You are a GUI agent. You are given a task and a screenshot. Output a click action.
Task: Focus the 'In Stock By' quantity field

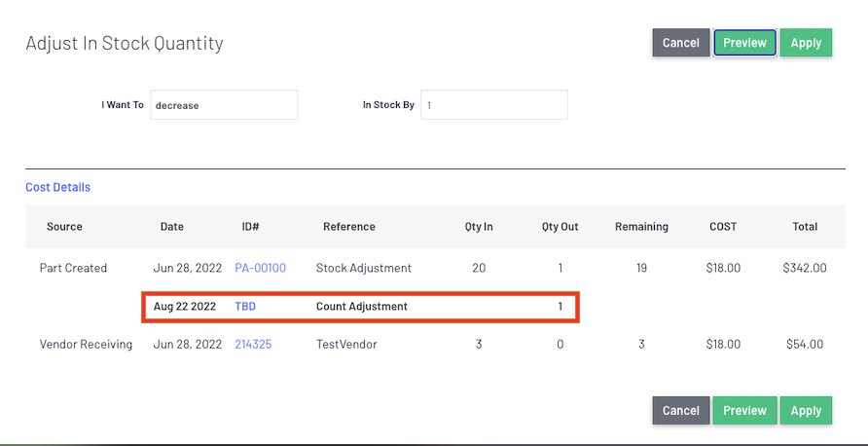click(x=494, y=105)
